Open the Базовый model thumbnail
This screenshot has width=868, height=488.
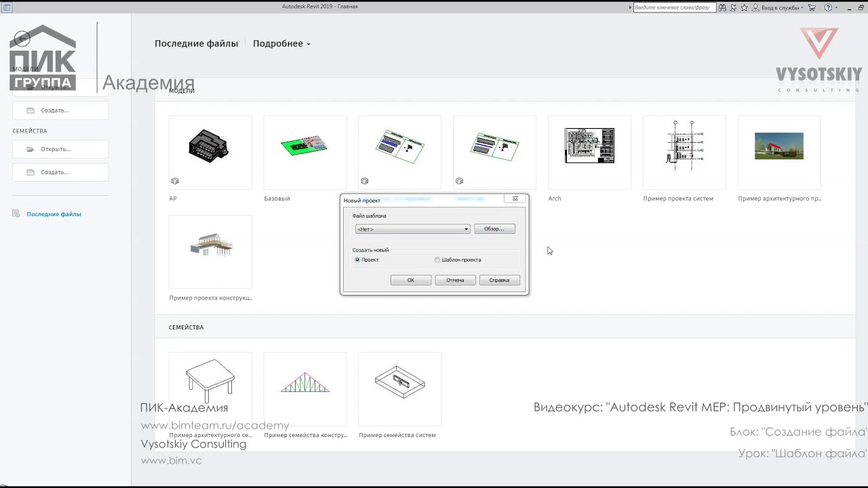[305, 152]
